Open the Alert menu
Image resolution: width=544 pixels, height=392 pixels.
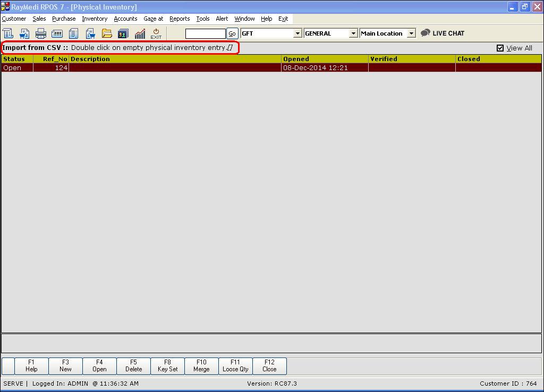(222, 19)
